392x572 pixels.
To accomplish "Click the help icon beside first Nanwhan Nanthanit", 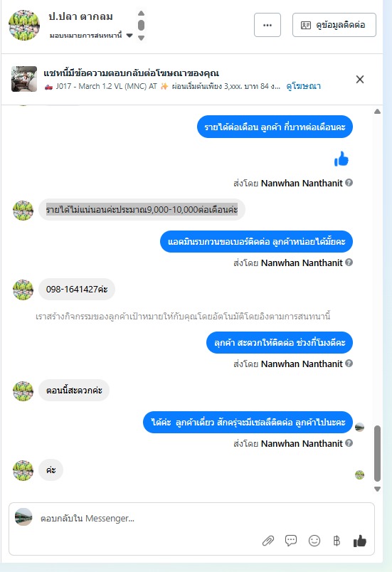I will point(349,182).
